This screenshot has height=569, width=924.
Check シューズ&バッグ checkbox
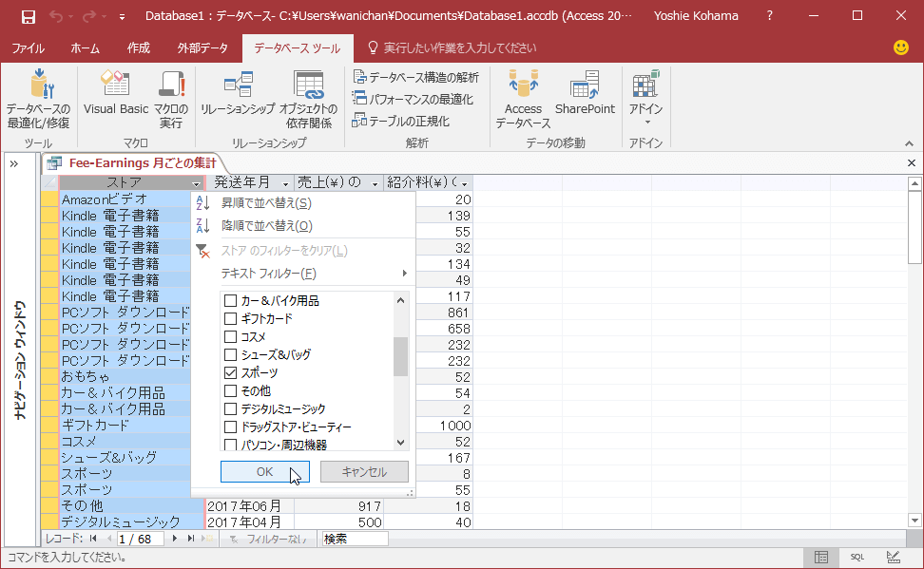click(x=230, y=354)
